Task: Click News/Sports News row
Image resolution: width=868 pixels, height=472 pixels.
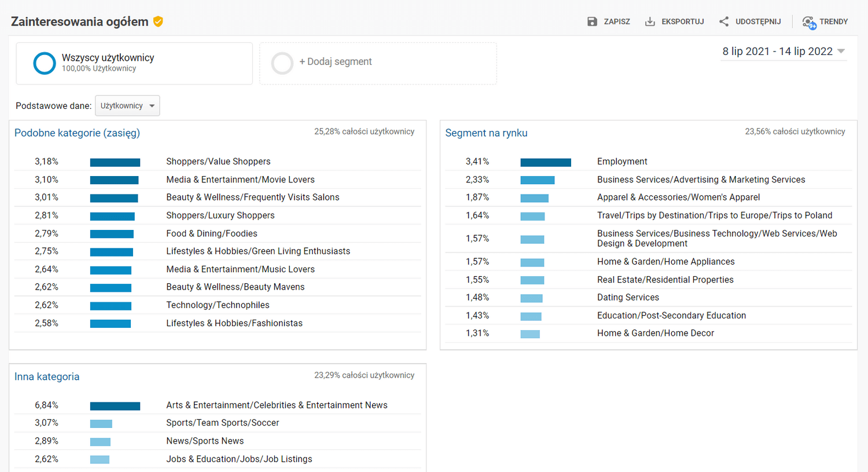Action: (218, 441)
